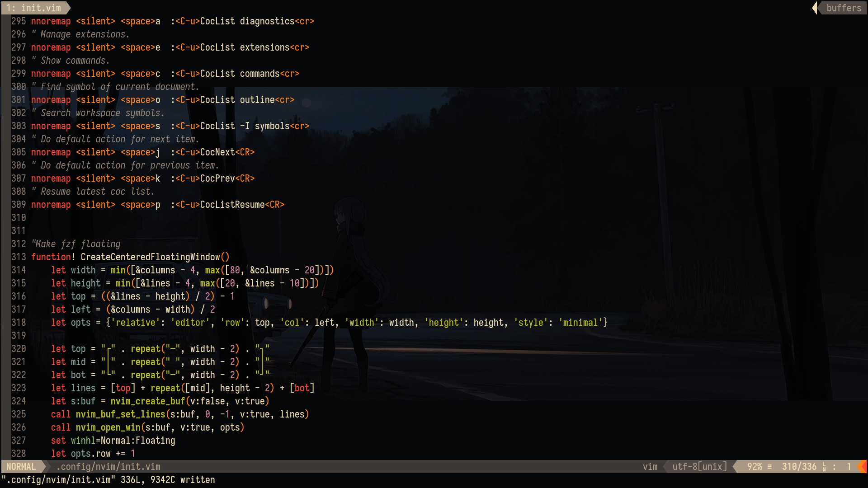Image resolution: width=868 pixels, height=488 pixels.
Task: Click CocListResume command text
Action: (x=232, y=205)
